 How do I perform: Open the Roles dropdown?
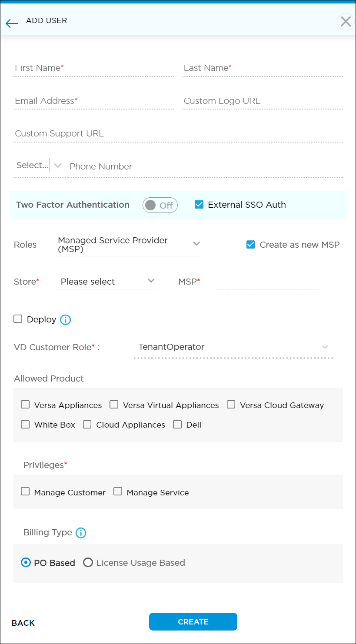[196, 244]
